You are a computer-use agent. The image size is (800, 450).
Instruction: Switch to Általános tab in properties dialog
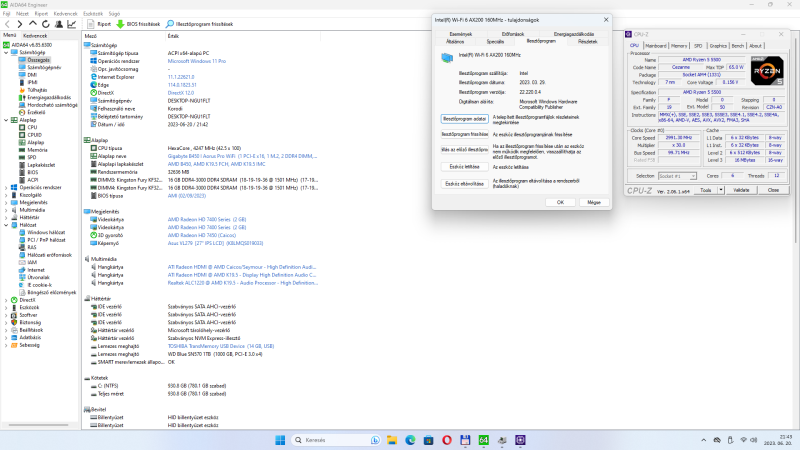455,42
